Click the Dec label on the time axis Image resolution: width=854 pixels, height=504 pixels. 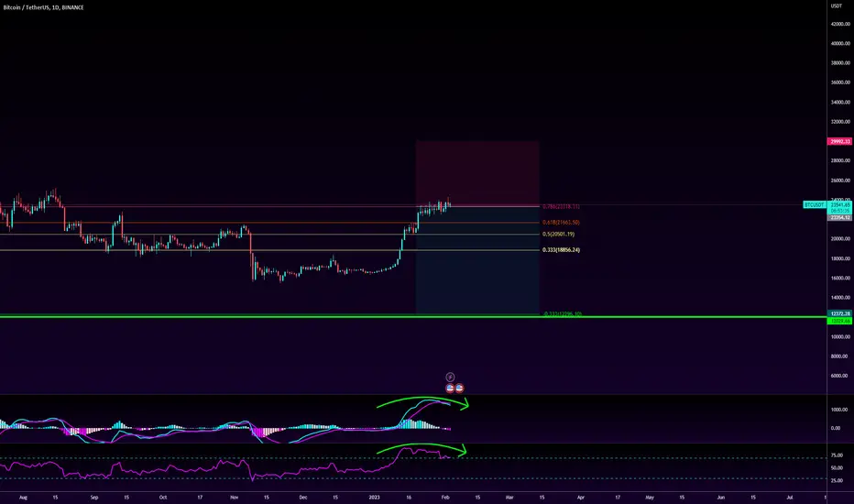click(x=302, y=498)
